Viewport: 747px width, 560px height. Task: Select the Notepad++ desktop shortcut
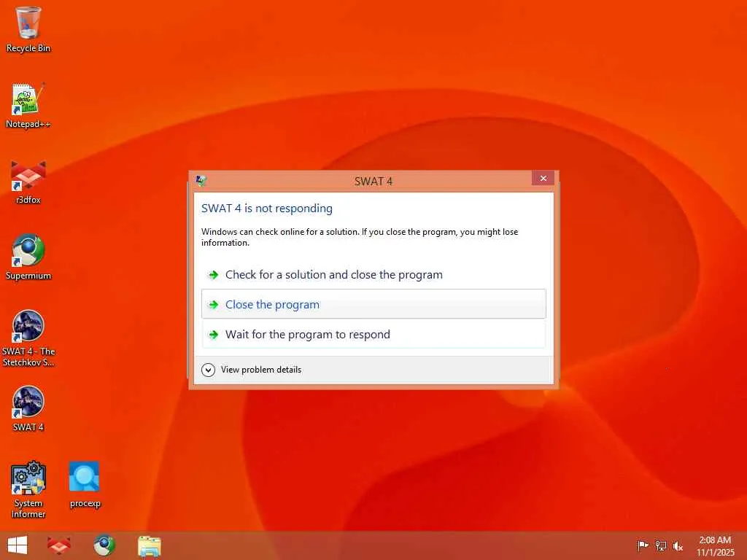pos(28,106)
